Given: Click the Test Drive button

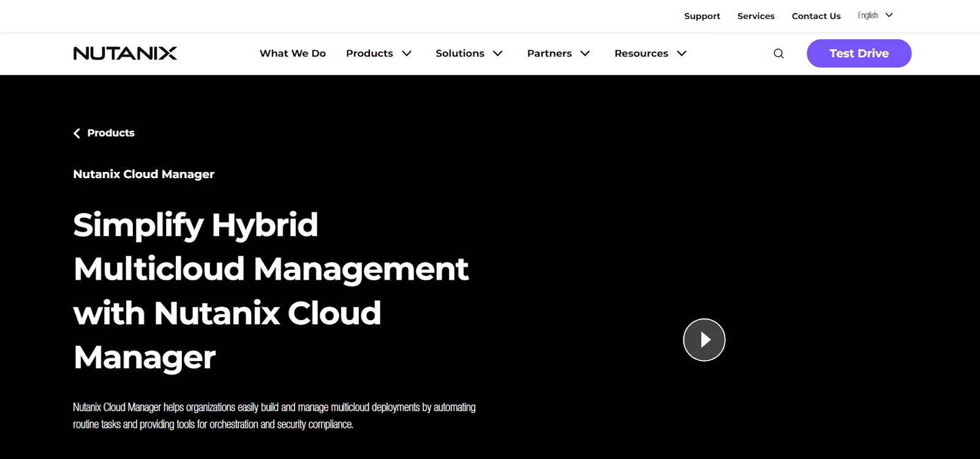Looking at the screenshot, I should click(859, 53).
